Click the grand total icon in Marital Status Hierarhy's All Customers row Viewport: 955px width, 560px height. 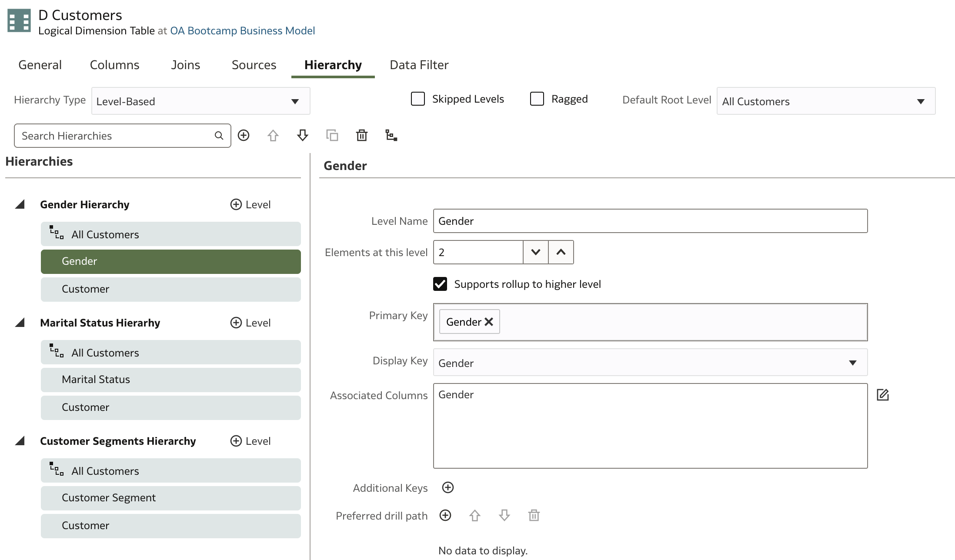click(57, 351)
